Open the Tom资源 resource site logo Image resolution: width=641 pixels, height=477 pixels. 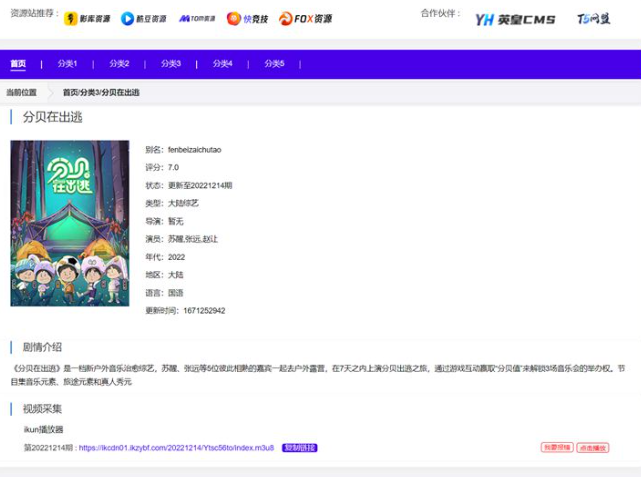pos(197,19)
